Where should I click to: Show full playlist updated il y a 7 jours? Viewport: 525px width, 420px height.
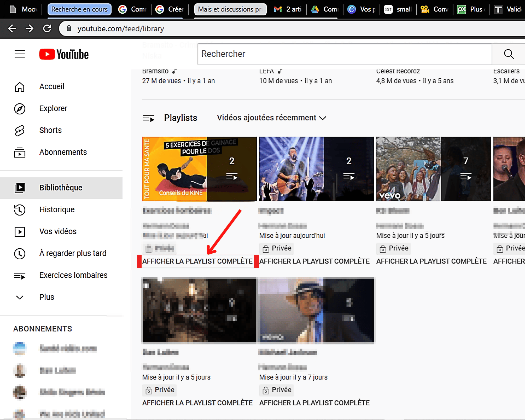click(314, 403)
